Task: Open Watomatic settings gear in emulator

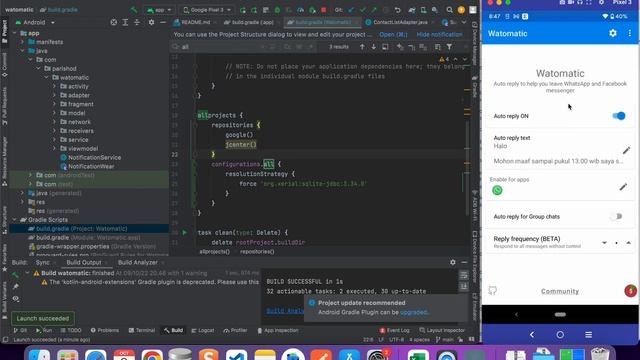Action: click(x=613, y=33)
